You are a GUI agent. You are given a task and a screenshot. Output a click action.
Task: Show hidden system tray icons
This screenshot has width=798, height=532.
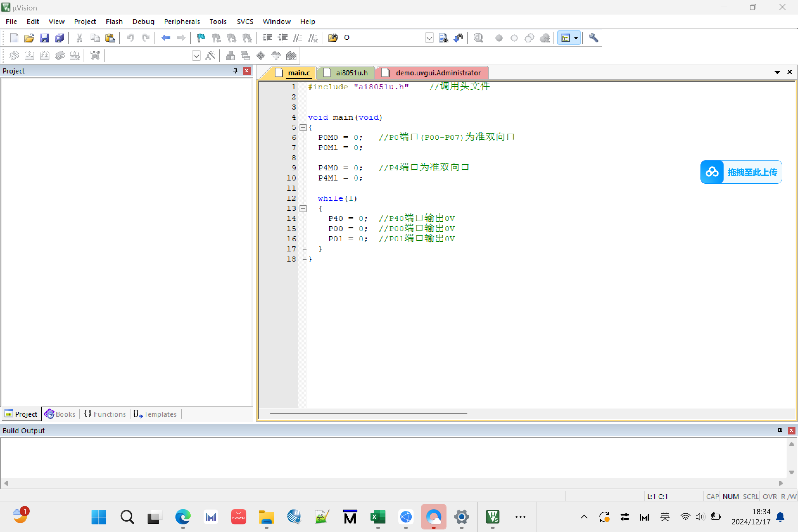pyautogui.click(x=584, y=517)
